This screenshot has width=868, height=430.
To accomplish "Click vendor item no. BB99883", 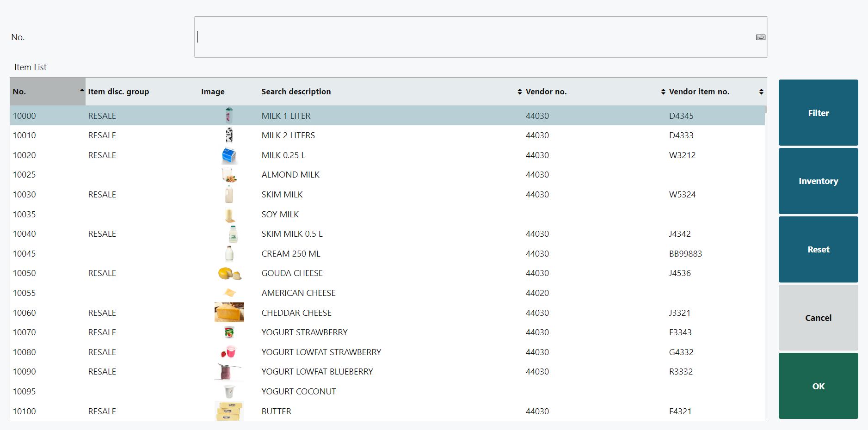I will click(x=685, y=254).
